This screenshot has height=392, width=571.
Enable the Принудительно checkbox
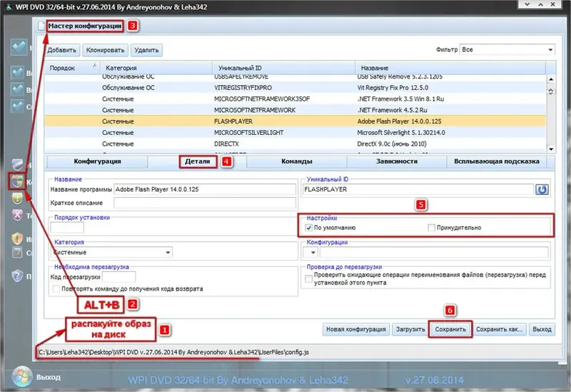[431, 228]
